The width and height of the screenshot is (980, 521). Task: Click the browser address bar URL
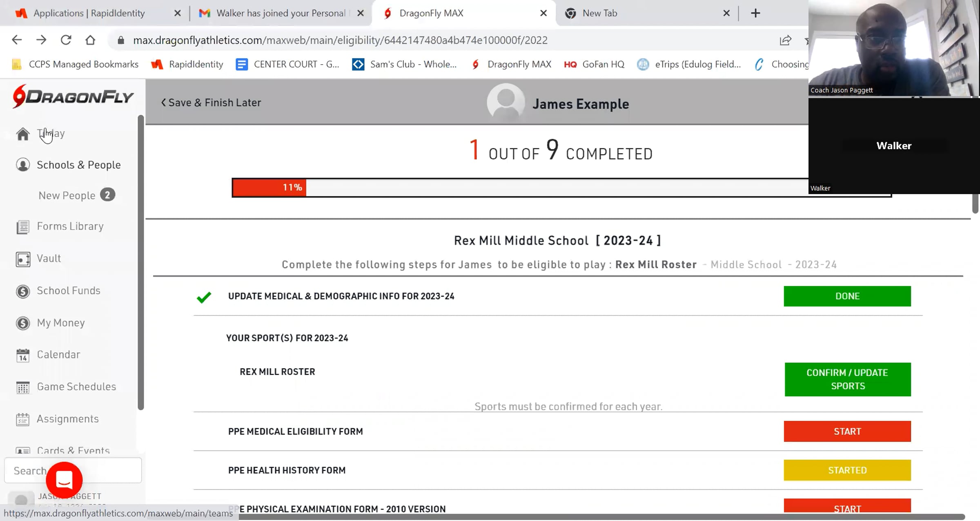341,40
